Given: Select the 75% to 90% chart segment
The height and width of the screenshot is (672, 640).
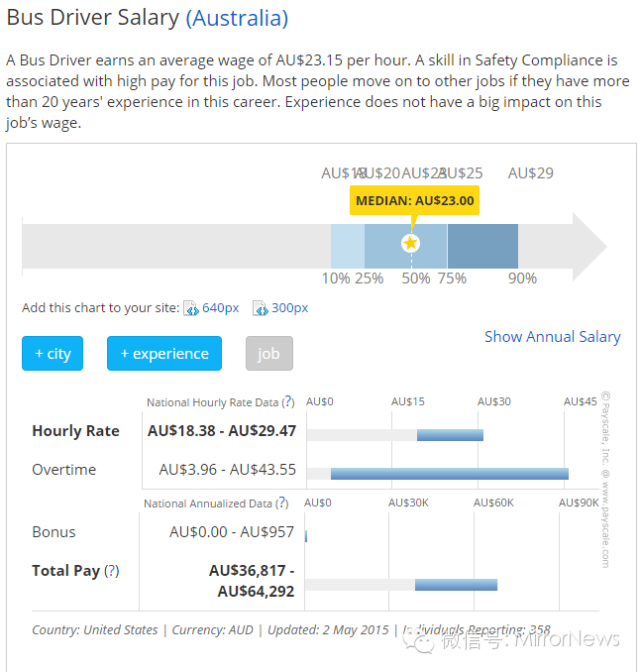Looking at the screenshot, I should point(482,245).
